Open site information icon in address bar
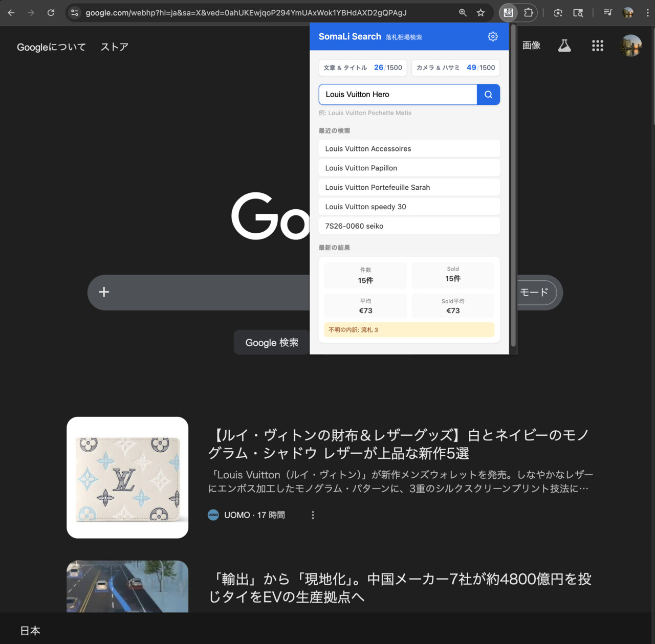The width and height of the screenshot is (655, 644). pos(75,13)
